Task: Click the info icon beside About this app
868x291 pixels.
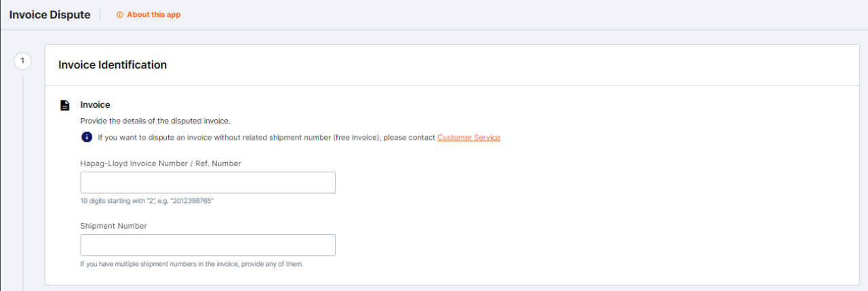Action: (x=120, y=15)
